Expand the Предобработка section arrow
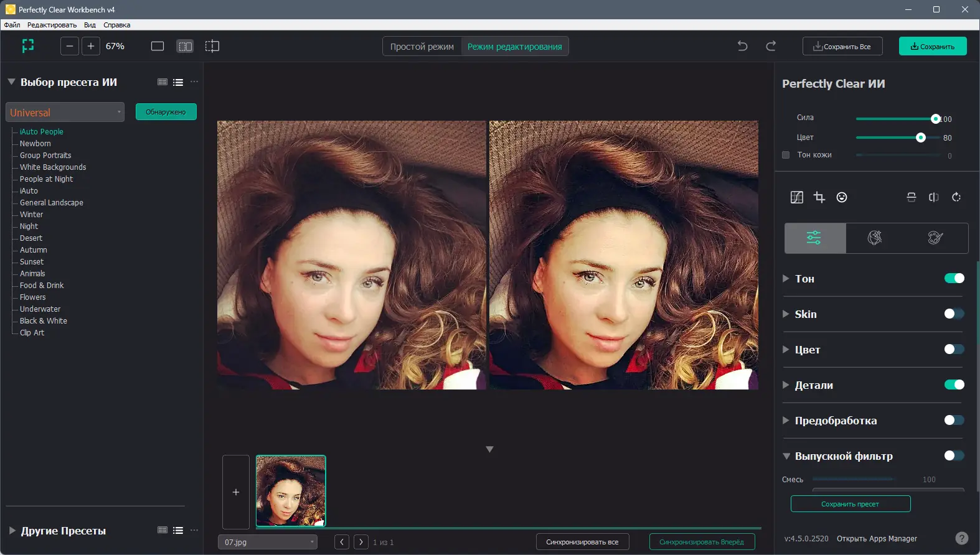Viewport: 980px width, 555px height. [786, 421]
